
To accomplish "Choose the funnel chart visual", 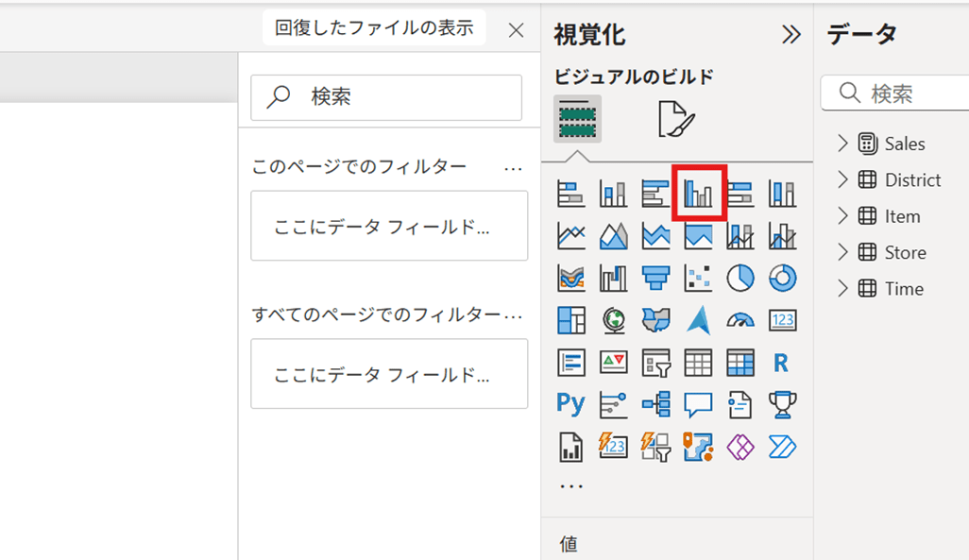I will point(655,278).
